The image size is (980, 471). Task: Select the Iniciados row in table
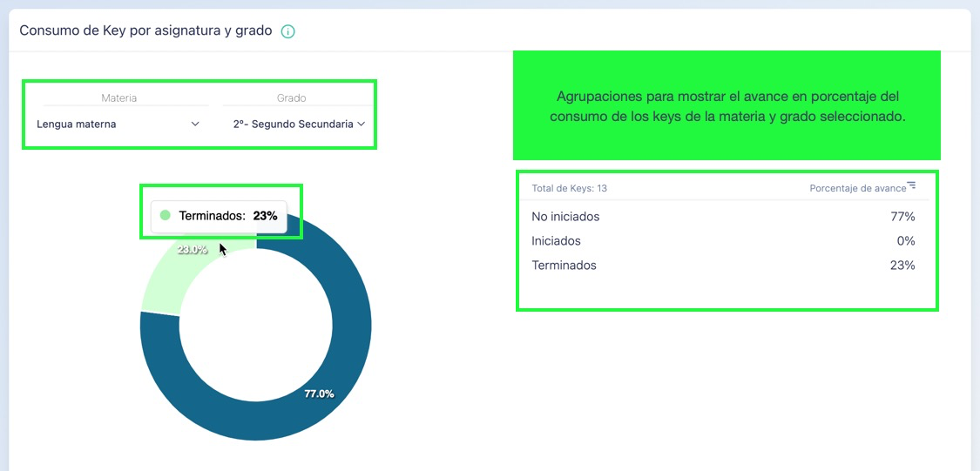pyautogui.click(x=723, y=241)
